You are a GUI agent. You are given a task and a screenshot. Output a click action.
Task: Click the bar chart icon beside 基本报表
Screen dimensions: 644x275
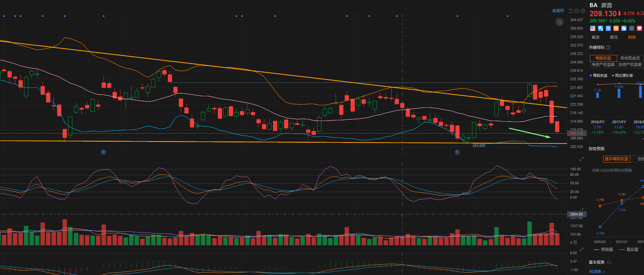click(609, 262)
